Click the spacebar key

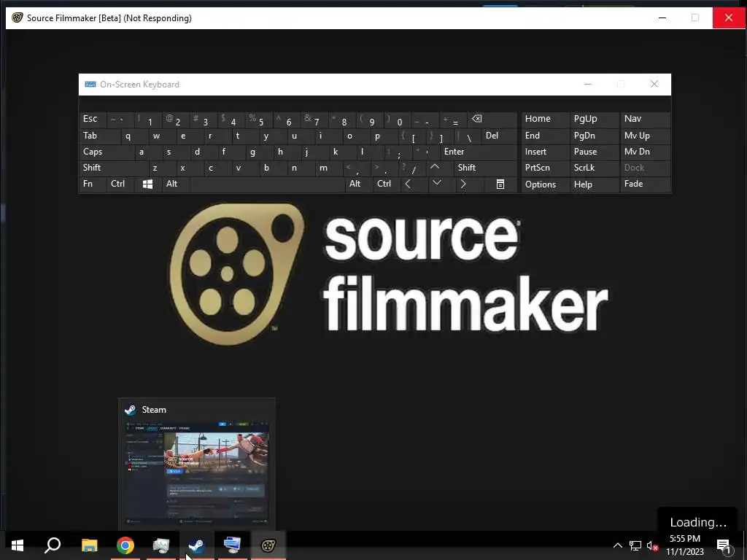[267, 184]
